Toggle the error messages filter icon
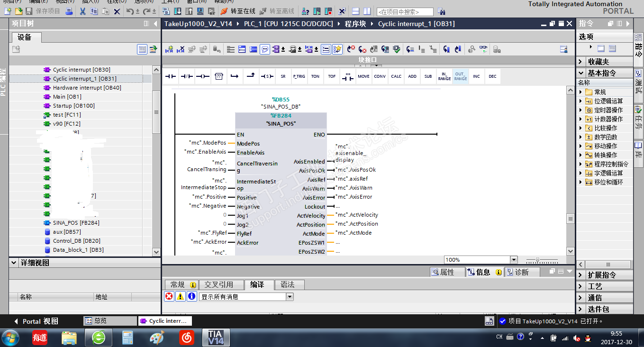Image resolution: width=644 pixels, height=347 pixels. (169, 296)
